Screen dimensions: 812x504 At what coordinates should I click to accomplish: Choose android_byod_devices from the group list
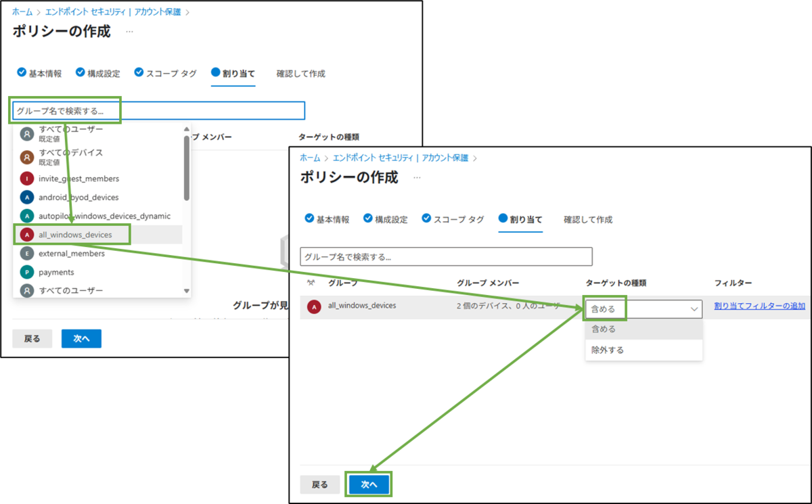[97, 197]
